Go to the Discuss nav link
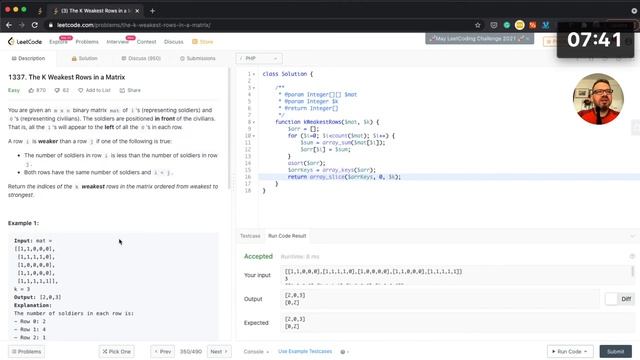 pos(173,42)
